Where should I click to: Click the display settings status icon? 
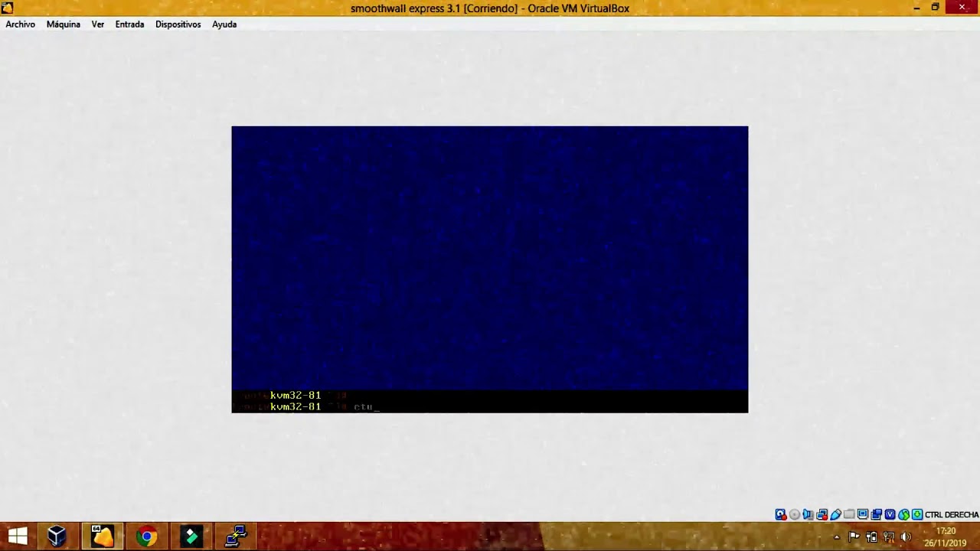click(863, 514)
